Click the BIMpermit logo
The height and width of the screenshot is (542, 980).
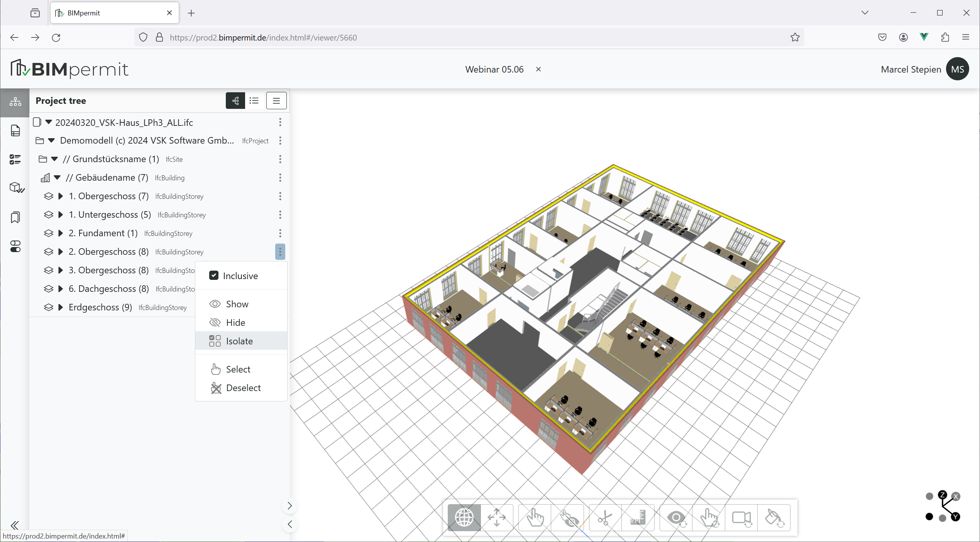[69, 69]
